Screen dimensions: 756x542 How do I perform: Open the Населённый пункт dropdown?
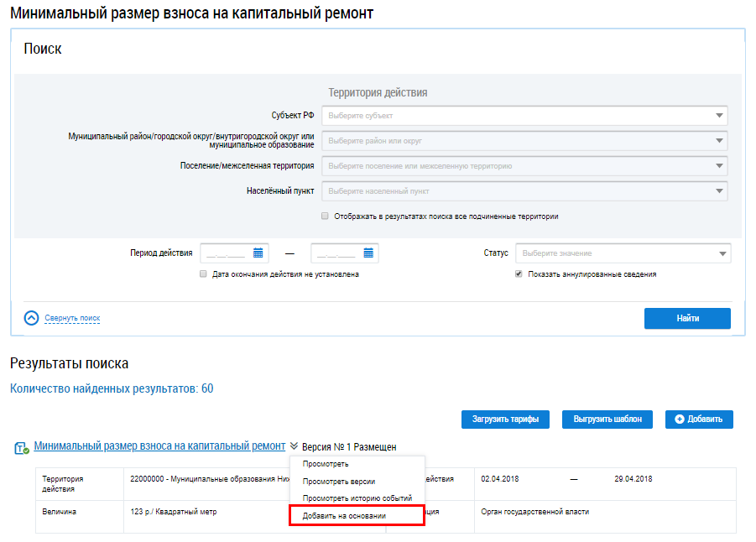point(524,191)
